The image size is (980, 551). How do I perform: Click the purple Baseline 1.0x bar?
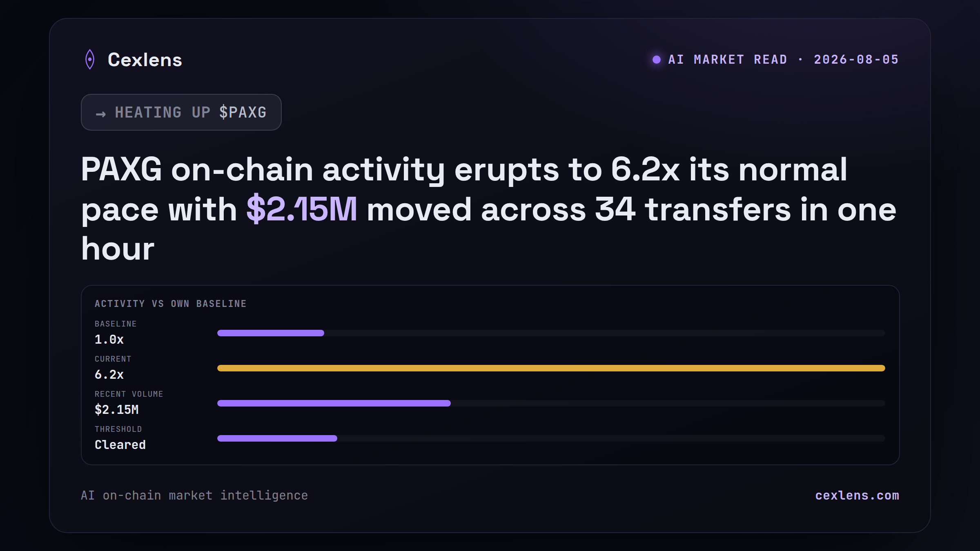[x=271, y=333]
